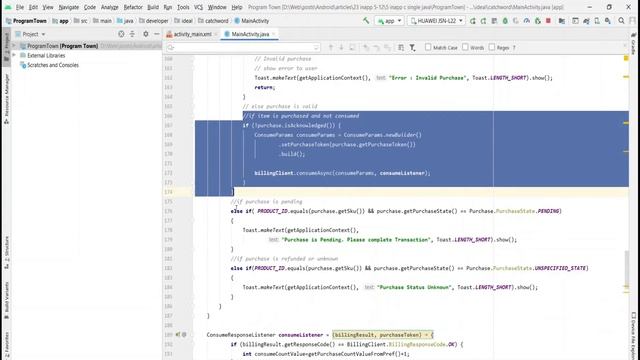Image resolution: width=640 pixels, height=360 pixels.
Task: Open the Build menu
Action: pyautogui.click(x=153, y=7)
